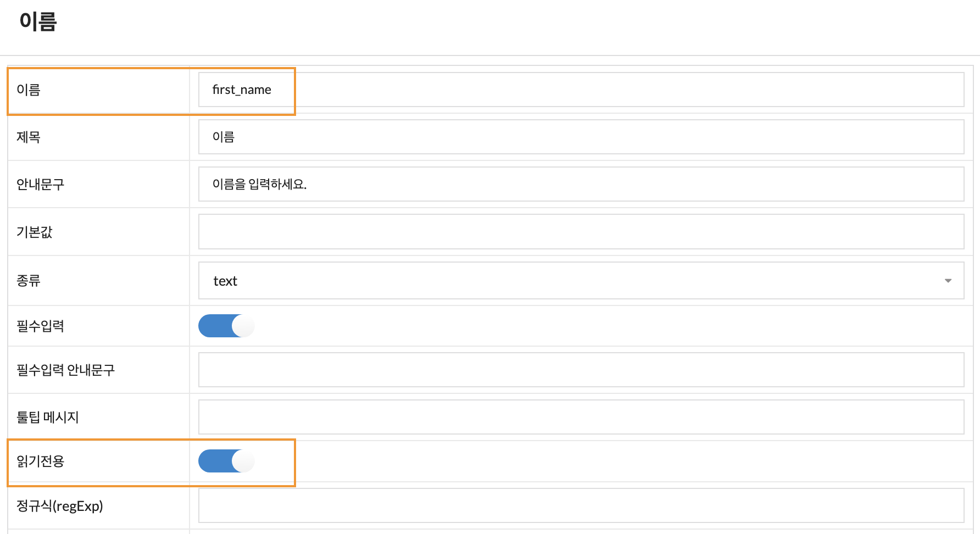Click the first_name input field
Screen dimensions: 980x534
[581, 90]
